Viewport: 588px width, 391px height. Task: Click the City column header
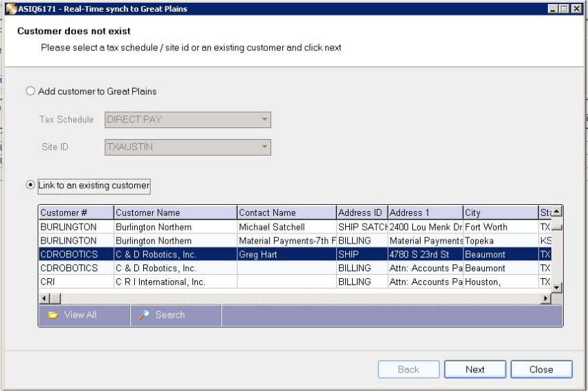[501, 212]
